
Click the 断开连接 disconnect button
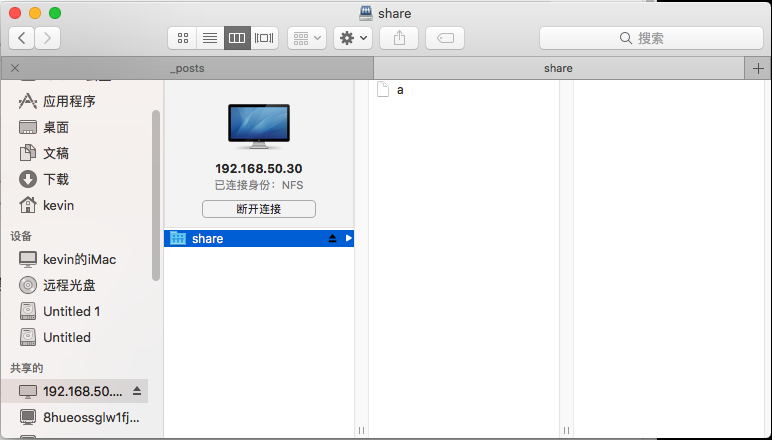259,209
